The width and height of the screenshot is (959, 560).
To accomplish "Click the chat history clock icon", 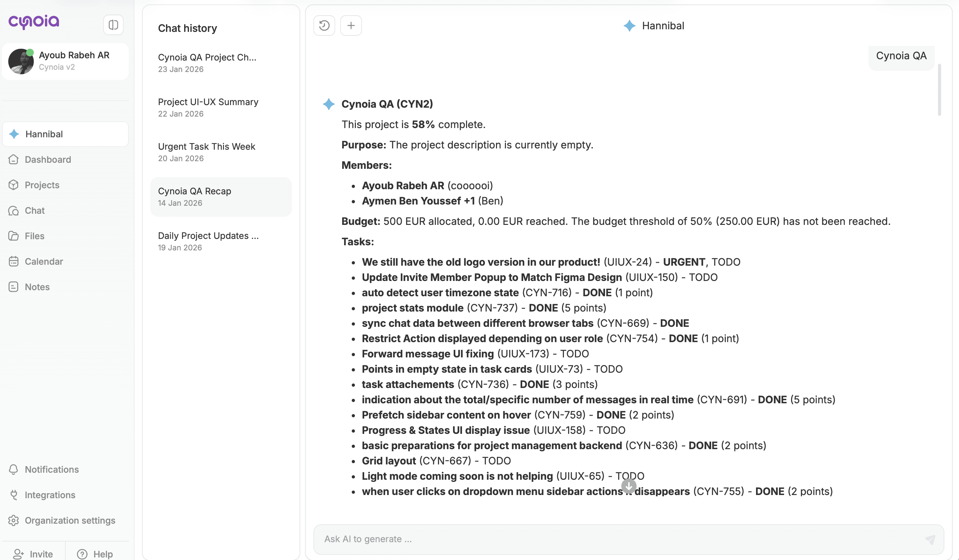I will [x=324, y=25].
